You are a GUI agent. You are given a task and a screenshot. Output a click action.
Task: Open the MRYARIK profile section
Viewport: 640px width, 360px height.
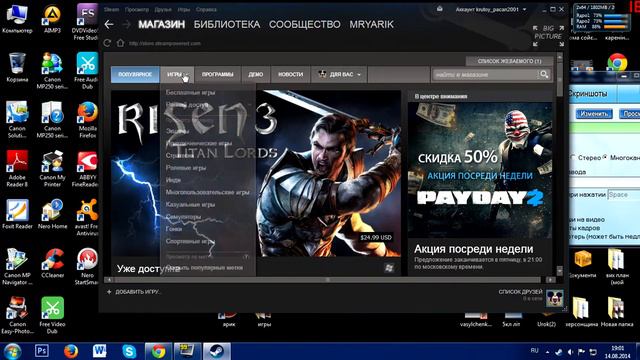coord(371,24)
